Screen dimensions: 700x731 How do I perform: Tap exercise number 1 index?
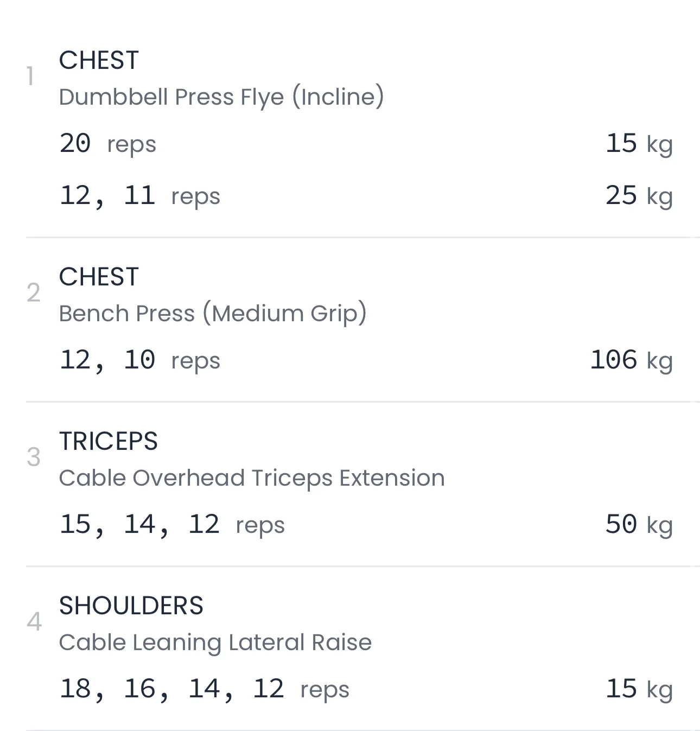click(x=30, y=77)
